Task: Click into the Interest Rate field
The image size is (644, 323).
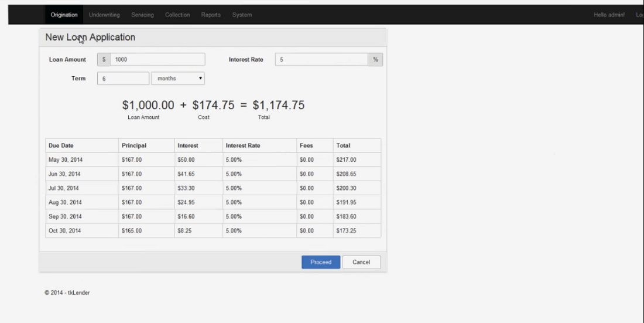Action: coord(321,60)
